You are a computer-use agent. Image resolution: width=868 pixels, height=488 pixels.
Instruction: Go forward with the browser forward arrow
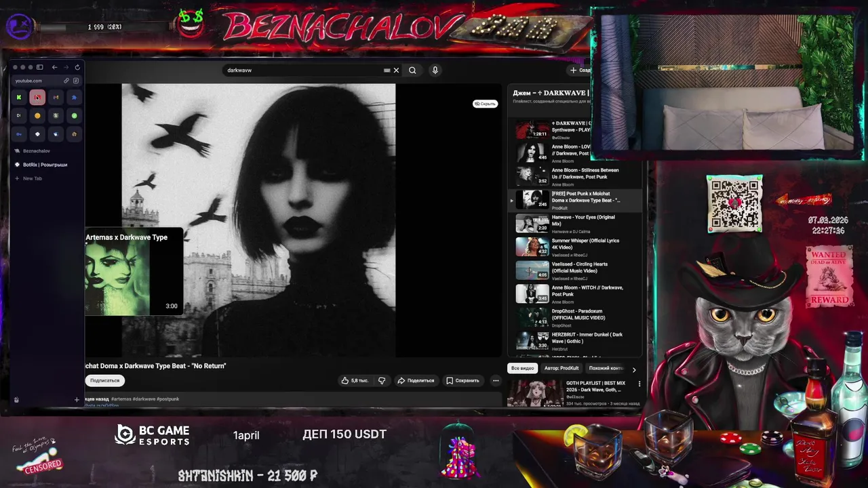pyautogui.click(x=66, y=67)
